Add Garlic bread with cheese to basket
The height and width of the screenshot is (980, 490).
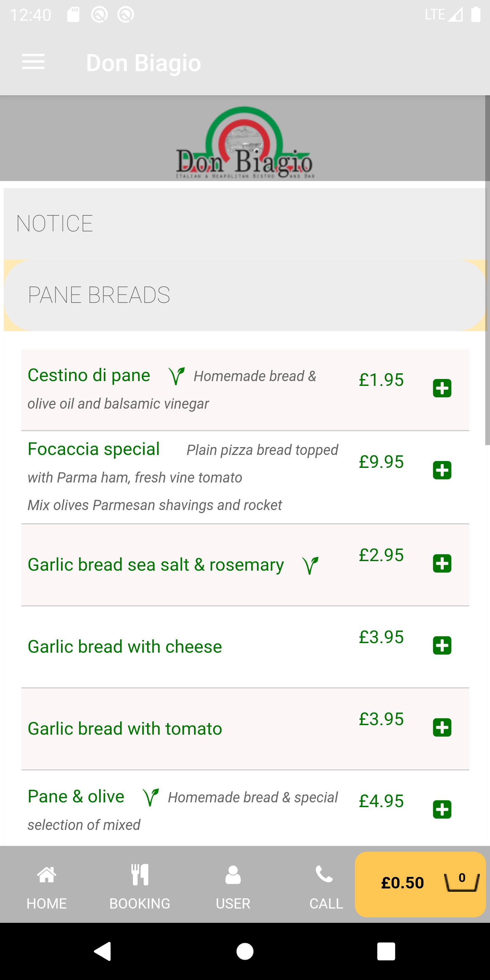click(x=442, y=646)
